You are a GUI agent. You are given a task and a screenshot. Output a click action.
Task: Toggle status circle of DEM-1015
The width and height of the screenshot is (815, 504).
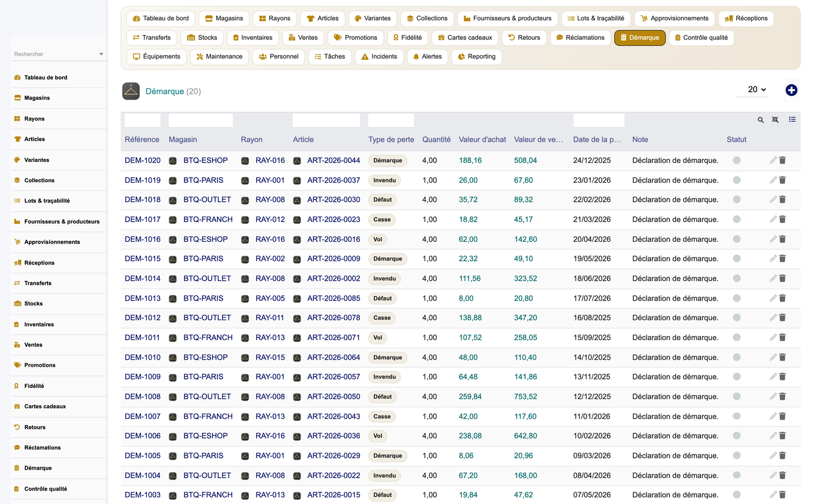[737, 259]
